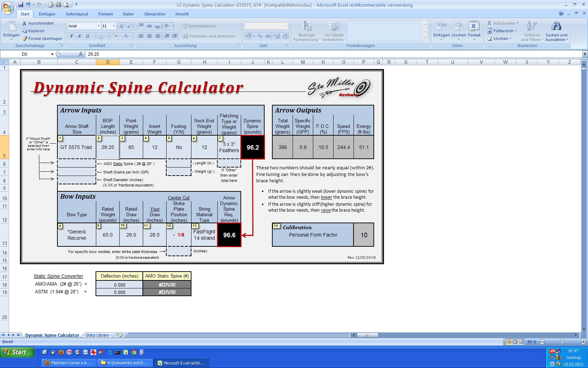588x368 pixels.
Task: Toggle bold formatting (F button)
Action: point(72,36)
